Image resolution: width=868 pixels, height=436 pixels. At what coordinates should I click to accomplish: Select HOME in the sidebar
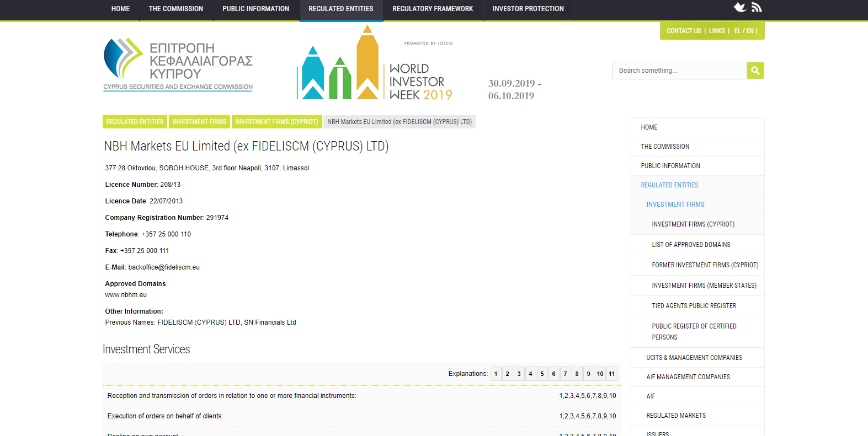(x=697, y=127)
